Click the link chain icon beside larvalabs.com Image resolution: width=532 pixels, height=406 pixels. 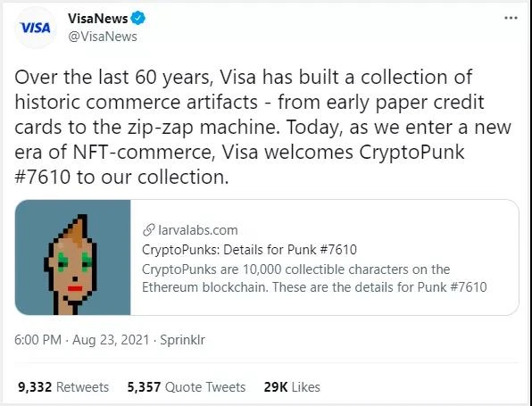tap(148, 230)
